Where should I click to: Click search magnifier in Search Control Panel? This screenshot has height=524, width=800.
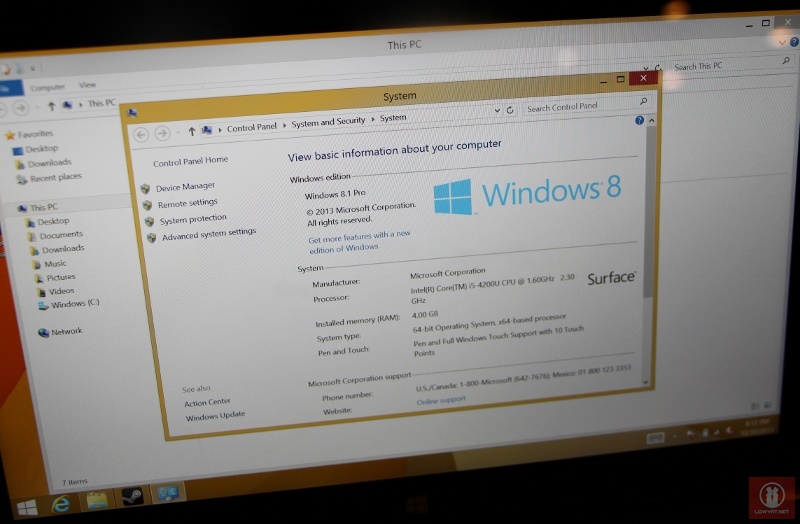click(x=643, y=102)
